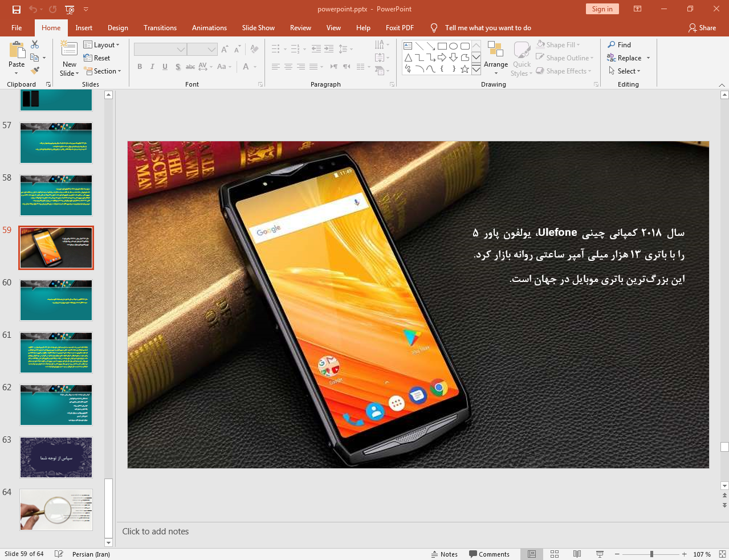Expand the shapes gallery More arrow
This screenshot has height=560, width=729.
coord(476,70)
